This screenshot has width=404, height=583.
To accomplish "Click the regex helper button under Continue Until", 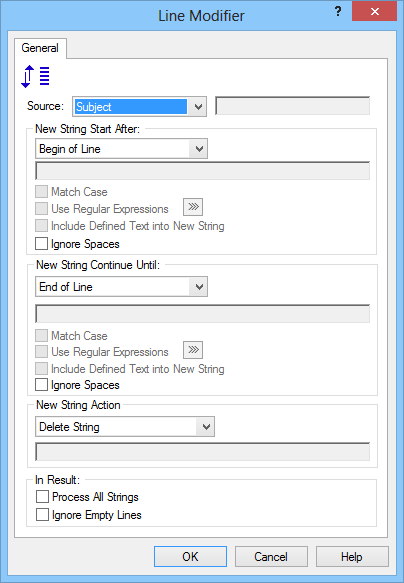I will 193,350.
